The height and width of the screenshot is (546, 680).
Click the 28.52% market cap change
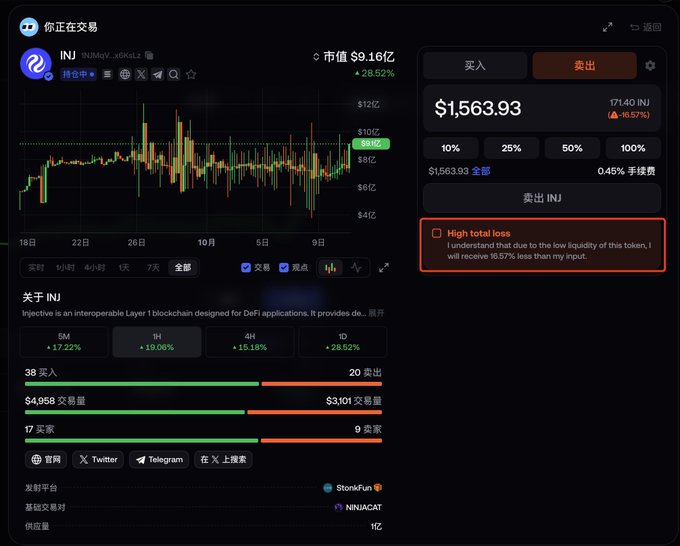pyautogui.click(x=375, y=73)
